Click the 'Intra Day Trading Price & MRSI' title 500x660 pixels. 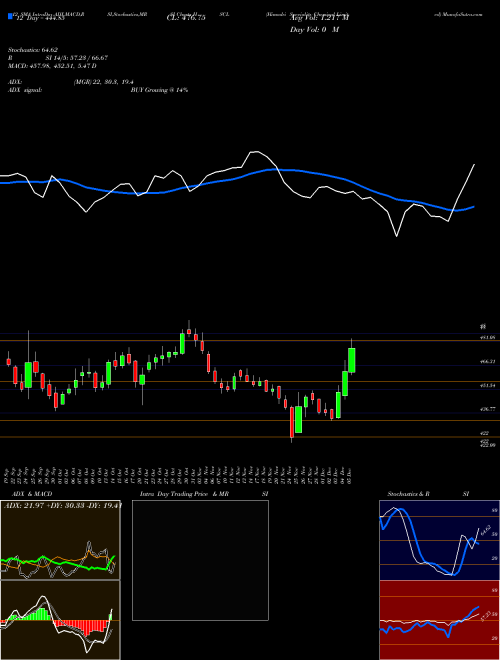tap(204, 494)
